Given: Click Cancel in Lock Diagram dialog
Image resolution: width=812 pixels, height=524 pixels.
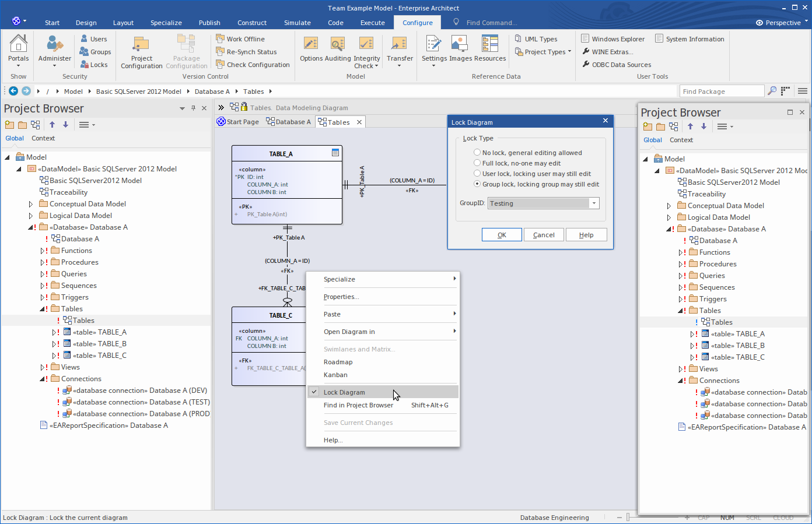Looking at the screenshot, I should tap(544, 235).
